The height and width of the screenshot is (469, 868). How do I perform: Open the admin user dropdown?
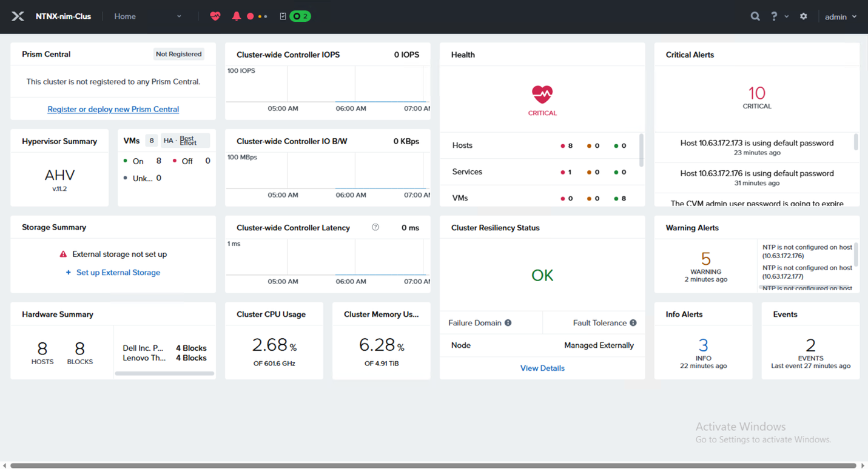841,17
